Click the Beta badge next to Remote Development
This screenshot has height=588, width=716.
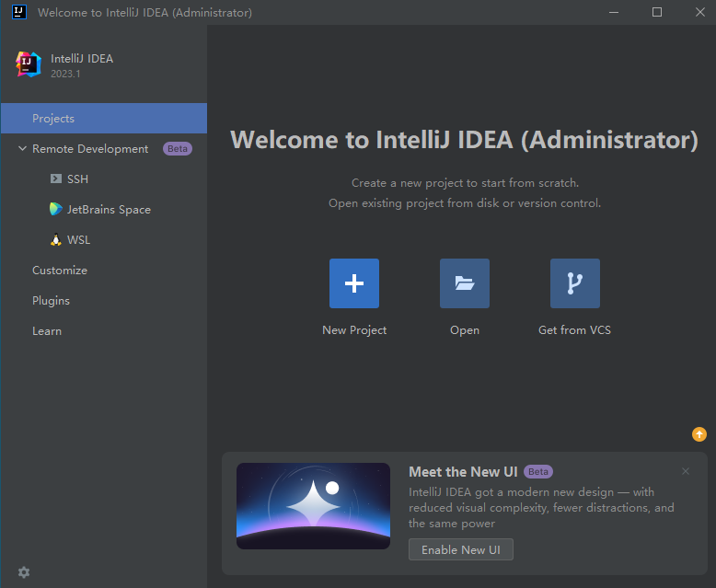point(178,149)
